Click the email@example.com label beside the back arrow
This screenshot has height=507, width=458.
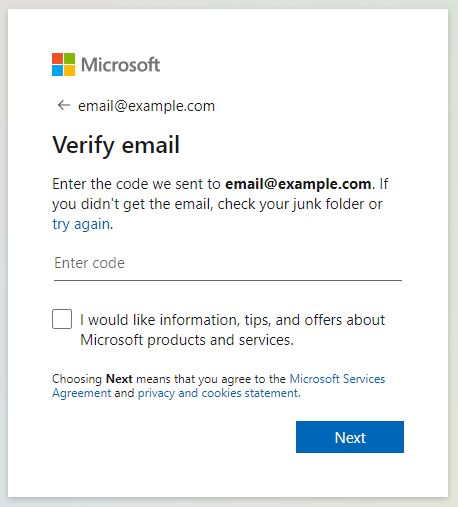point(146,106)
